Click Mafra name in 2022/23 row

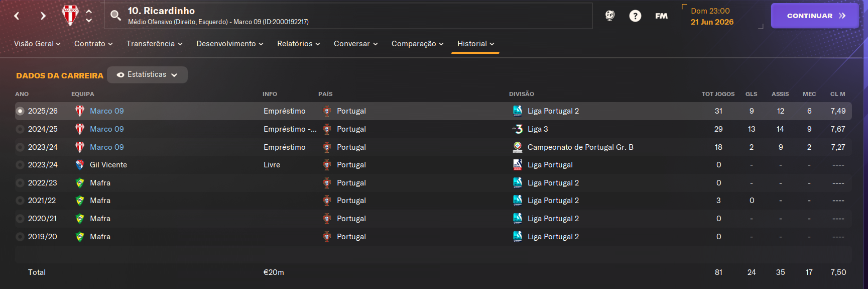tap(100, 183)
